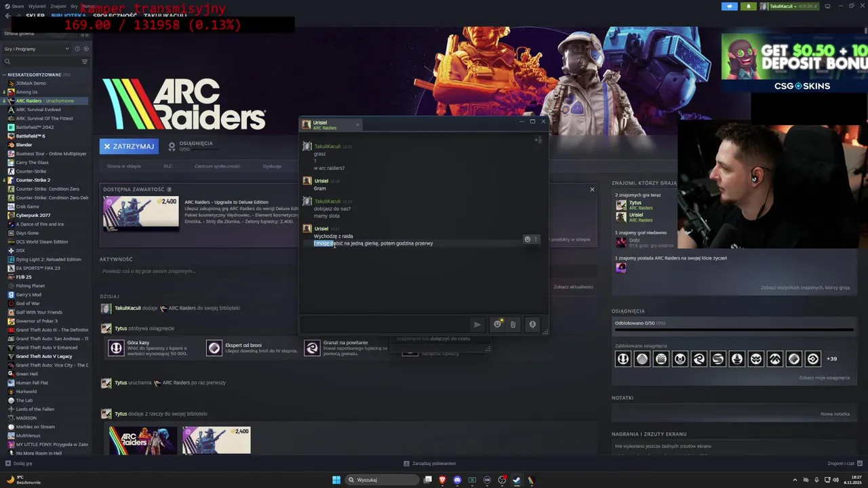Expand the Gry i Programy dropdown

[37, 49]
